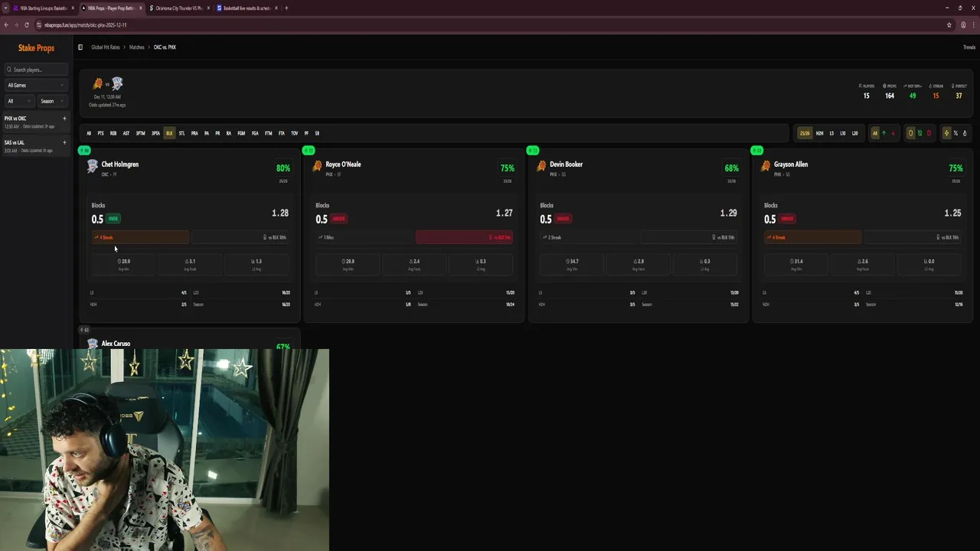Select the STL stat tab
Viewport: 980px width, 551px height.
(181, 133)
